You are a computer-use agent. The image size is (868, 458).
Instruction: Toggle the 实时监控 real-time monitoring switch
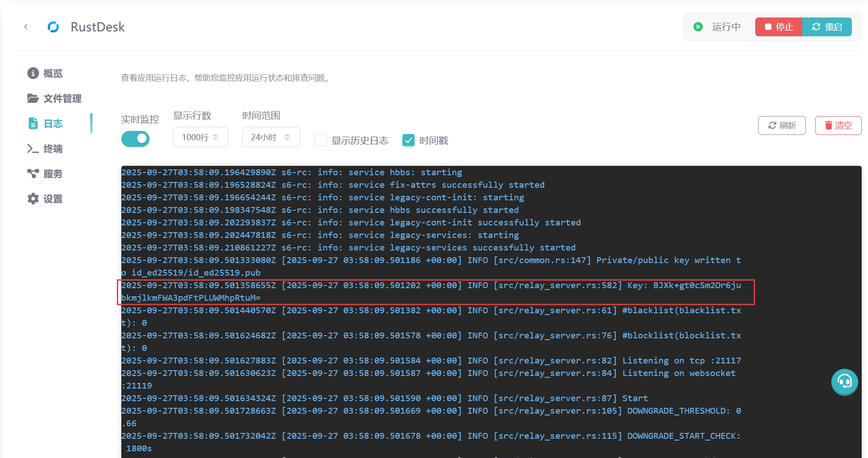135,139
